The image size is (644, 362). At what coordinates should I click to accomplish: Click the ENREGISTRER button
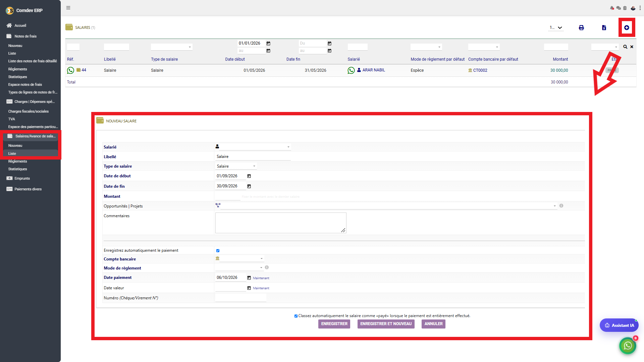click(x=334, y=324)
